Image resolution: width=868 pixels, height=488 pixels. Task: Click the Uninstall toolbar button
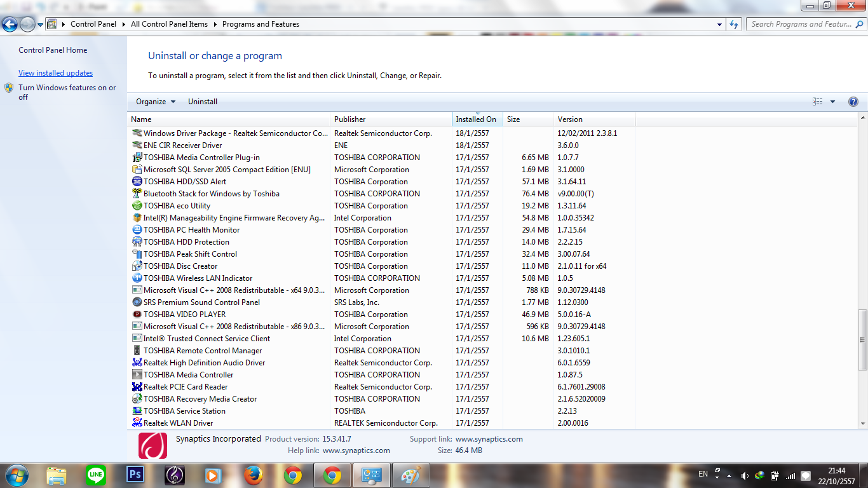tap(203, 102)
